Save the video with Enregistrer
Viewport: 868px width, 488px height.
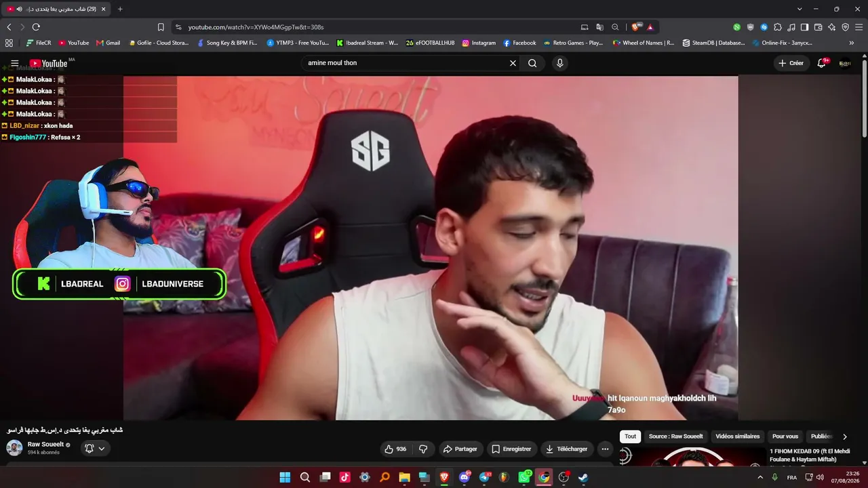(511, 449)
